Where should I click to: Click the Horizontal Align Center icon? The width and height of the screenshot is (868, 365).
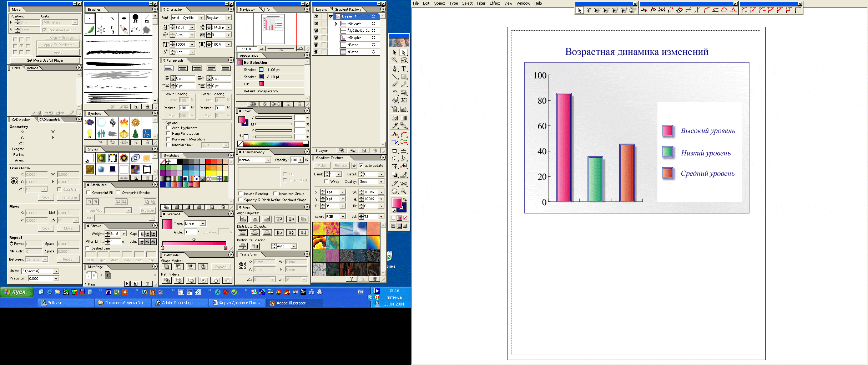pos(255,219)
